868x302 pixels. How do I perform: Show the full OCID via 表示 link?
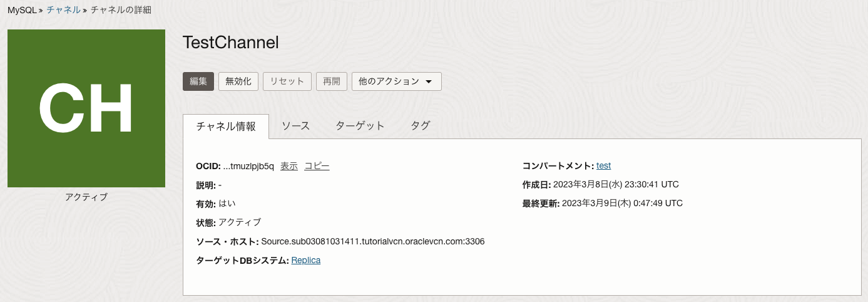289,166
